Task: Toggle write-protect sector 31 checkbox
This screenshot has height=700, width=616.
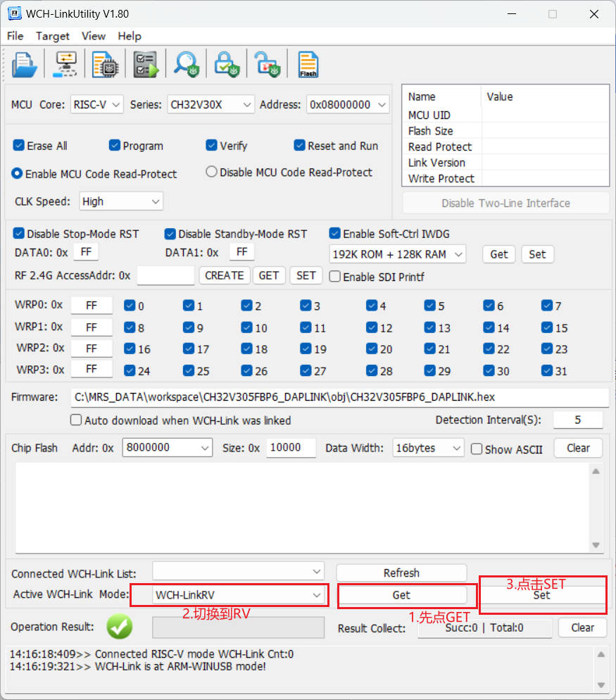Action: (x=547, y=370)
